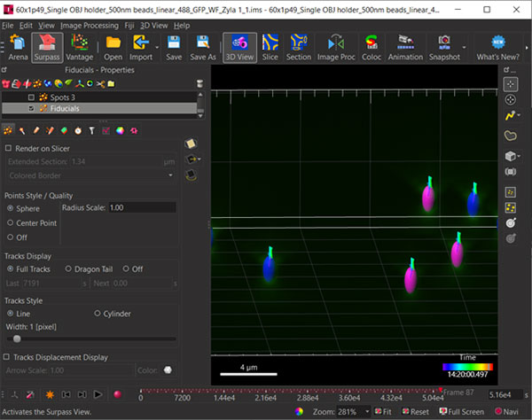
Task: Select Center Point style
Action: click(10, 222)
